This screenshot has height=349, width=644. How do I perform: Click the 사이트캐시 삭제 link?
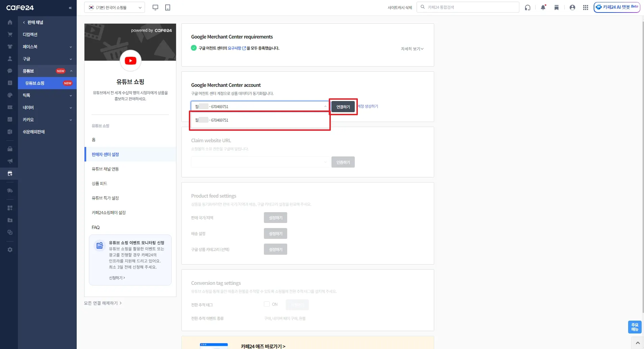pyautogui.click(x=400, y=7)
